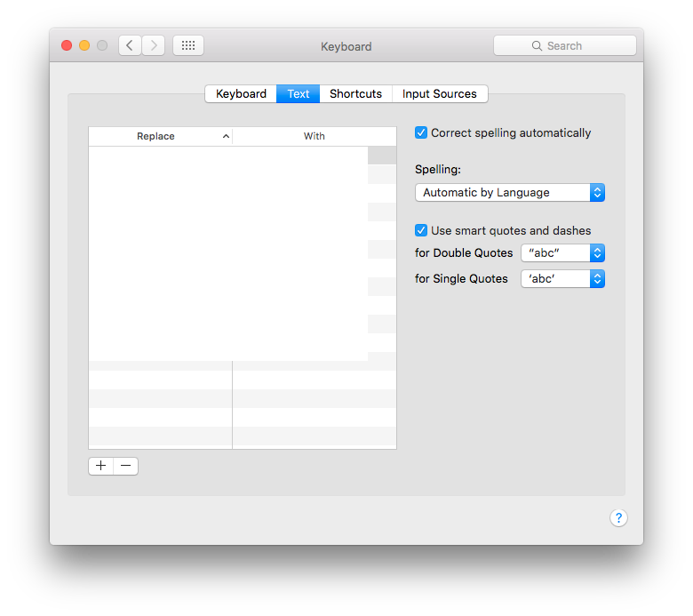Click the forward navigation arrow
This screenshot has height=616, width=693.
point(153,45)
